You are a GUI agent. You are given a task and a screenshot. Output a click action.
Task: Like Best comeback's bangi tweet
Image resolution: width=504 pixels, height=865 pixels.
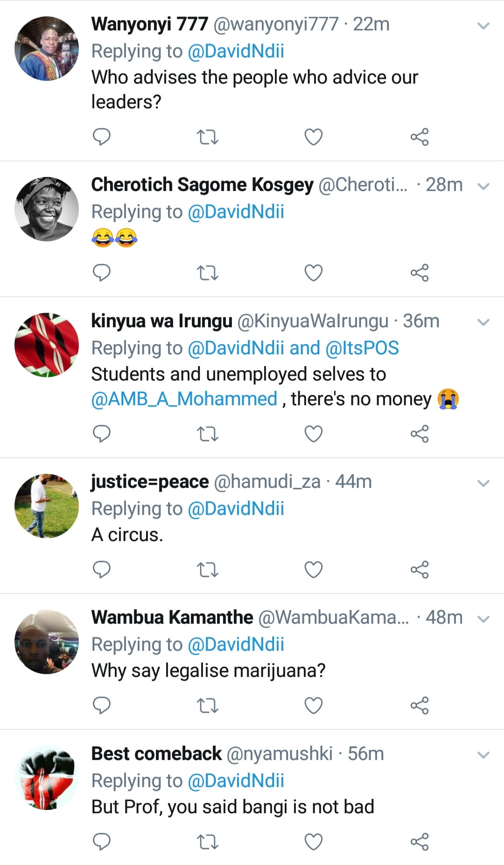point(314,841)
